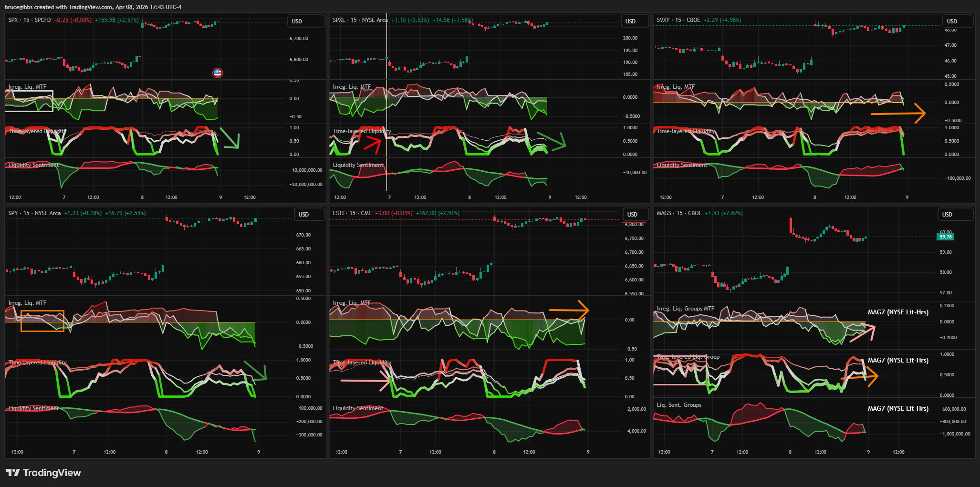
Task: Click the Liquidity Sentiment label on SVXY chart
Action: 682,165
